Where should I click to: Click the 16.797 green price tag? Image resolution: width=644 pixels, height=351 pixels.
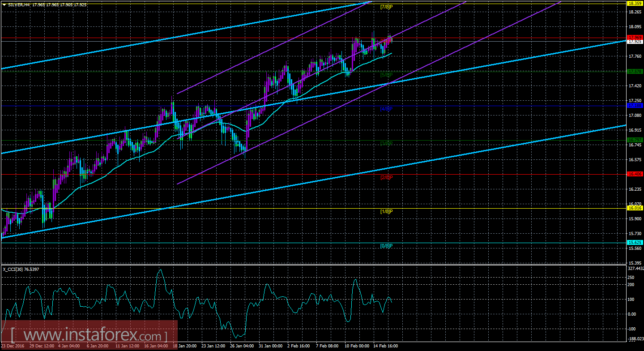tap(634, 140)
